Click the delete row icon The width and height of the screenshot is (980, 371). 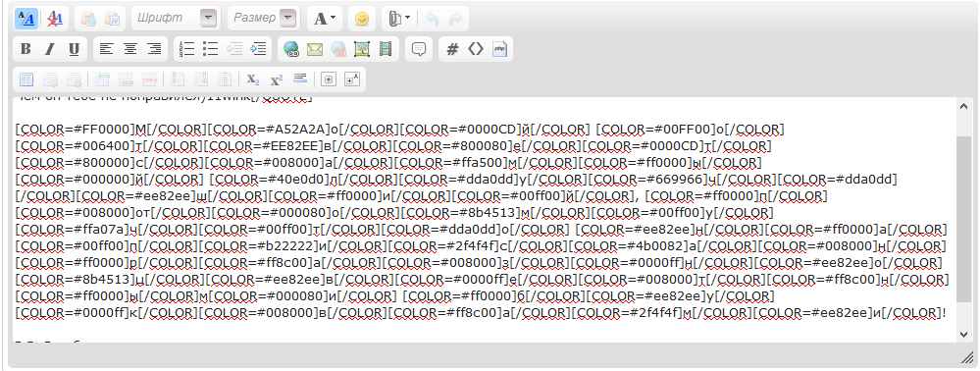pos(150,79)
